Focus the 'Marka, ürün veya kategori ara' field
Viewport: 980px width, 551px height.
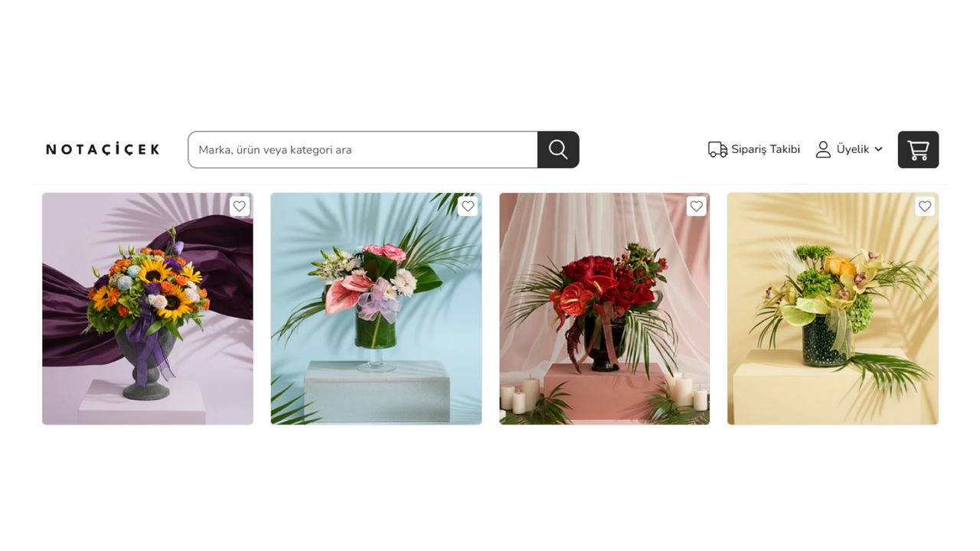pos(363,149)
